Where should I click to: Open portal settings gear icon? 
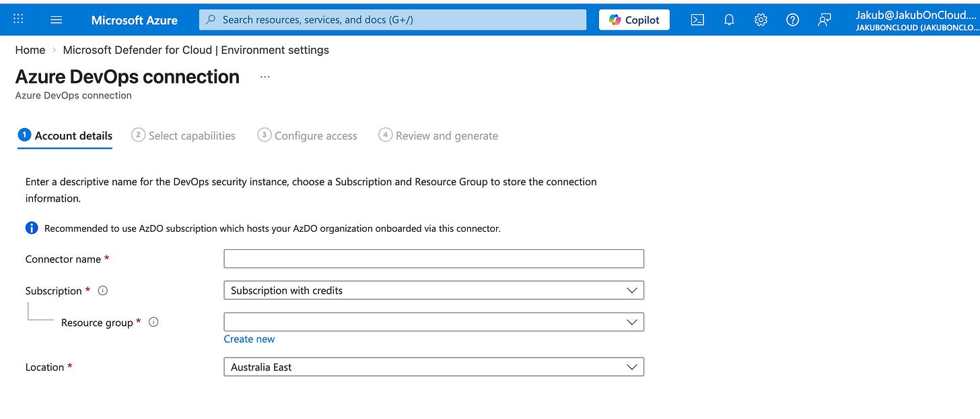(x=761, y=20)
